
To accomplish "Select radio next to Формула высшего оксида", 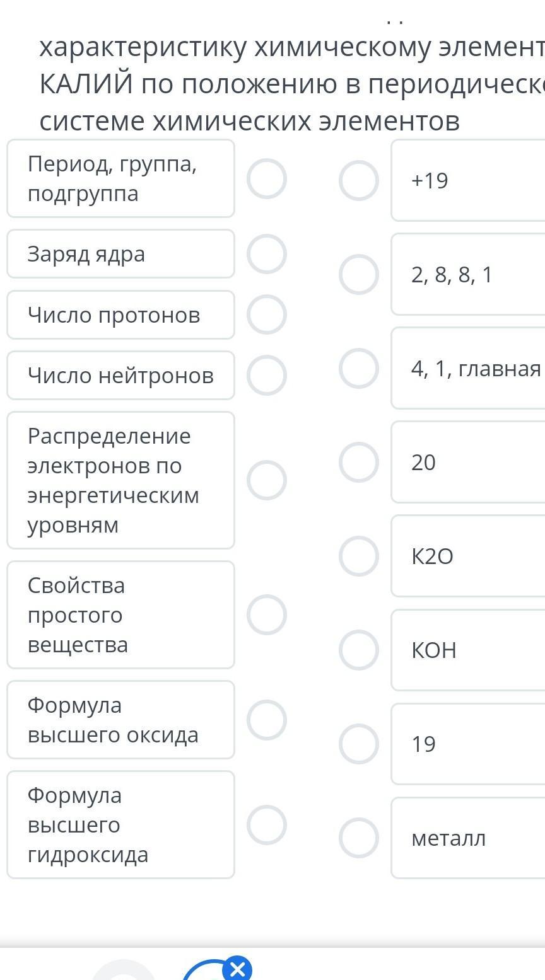I will [x=266, y=720].
